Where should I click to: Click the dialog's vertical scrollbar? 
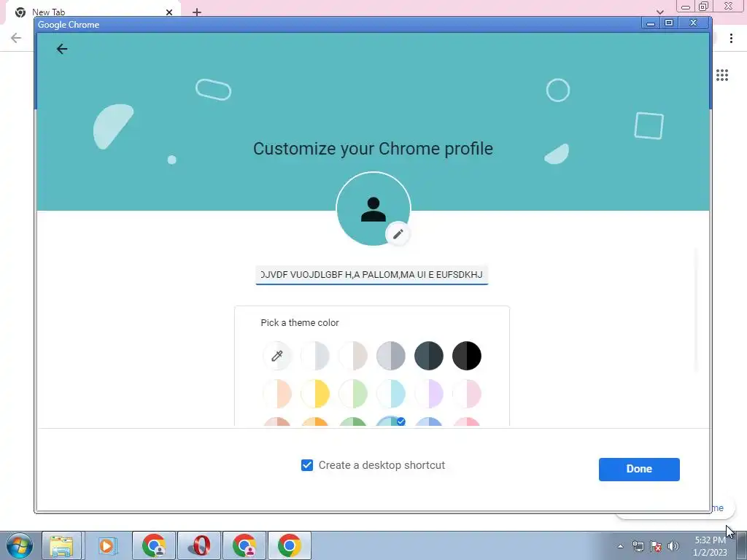696,309
